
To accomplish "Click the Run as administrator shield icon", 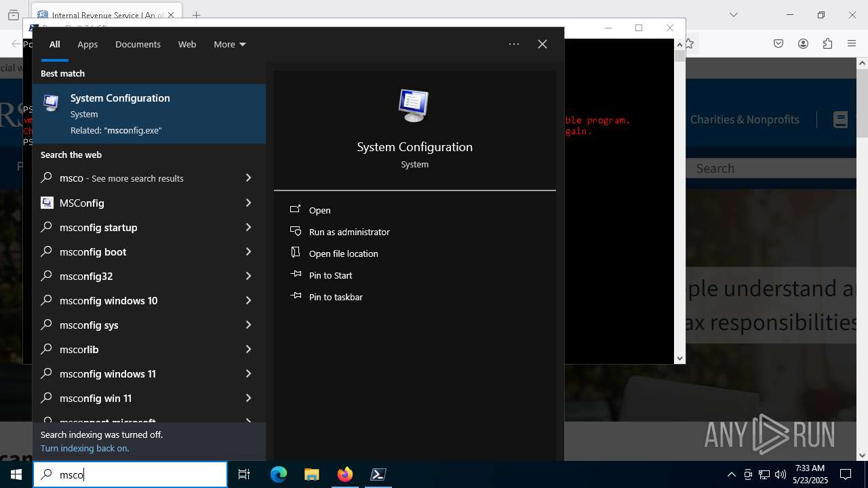I will click(295, 232).
